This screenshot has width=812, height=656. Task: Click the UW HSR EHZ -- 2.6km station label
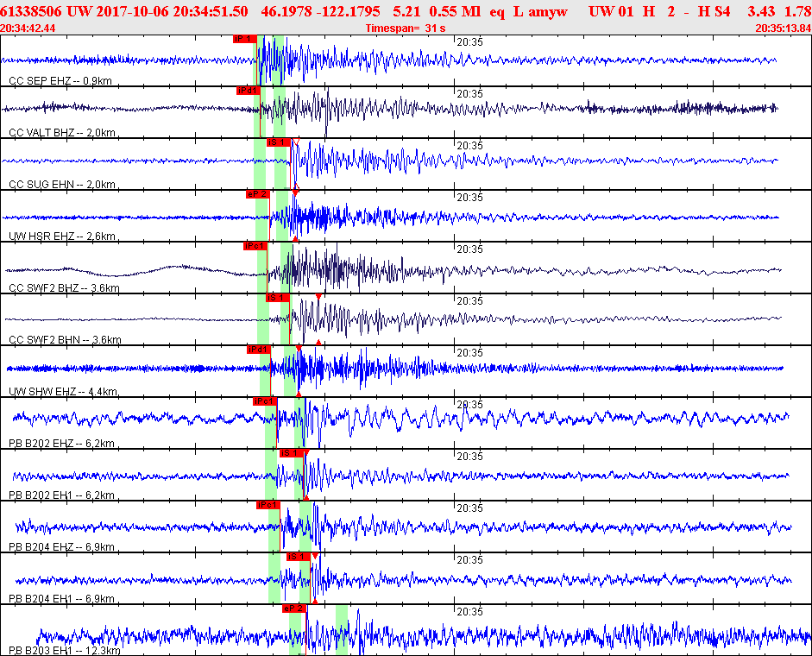click(62, 237)
